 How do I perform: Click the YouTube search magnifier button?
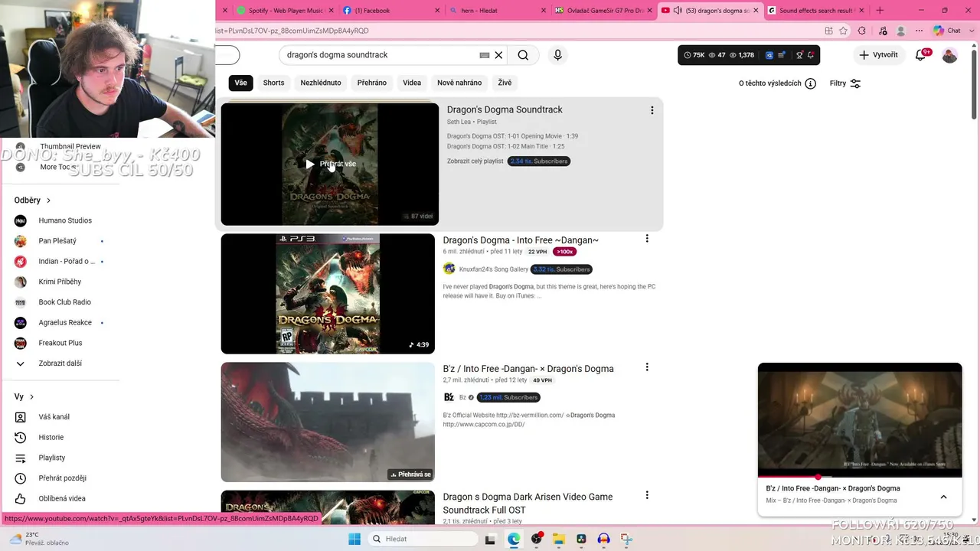pyautogui.click(x=523, y=55)
